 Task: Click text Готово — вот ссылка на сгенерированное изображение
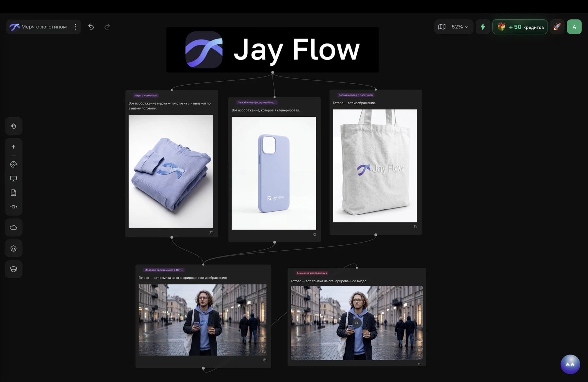(183, 278)
